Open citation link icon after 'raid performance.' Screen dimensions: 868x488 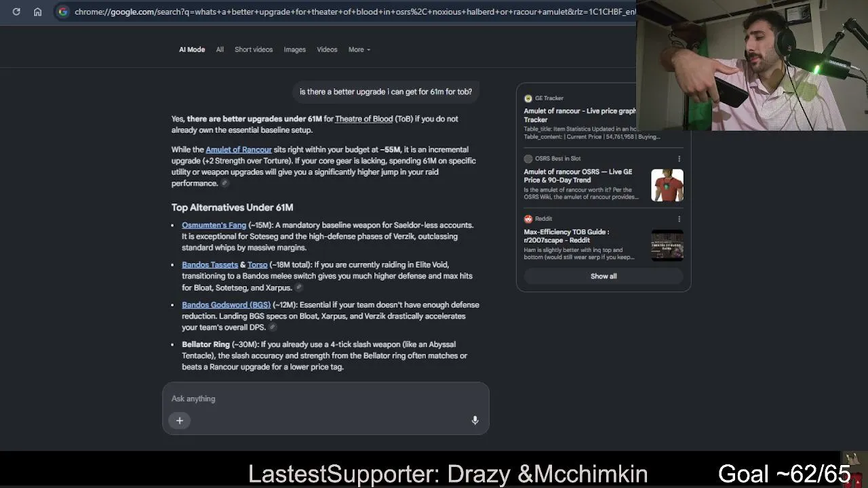click(x=224, y=184)
